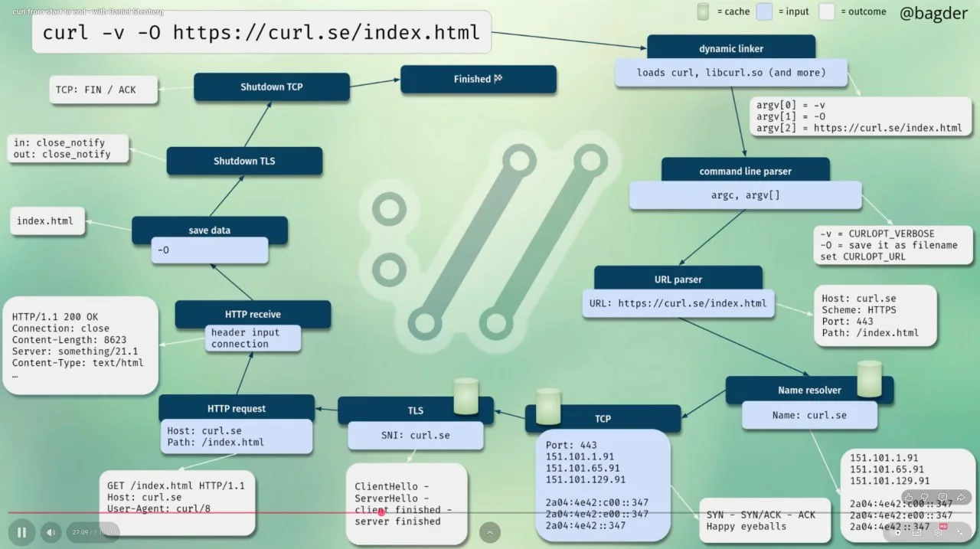The height and width of the screenshot is (549, 980).
Task: Click the HTTP/1.1 200 OK line
Action: click(55, 317)
